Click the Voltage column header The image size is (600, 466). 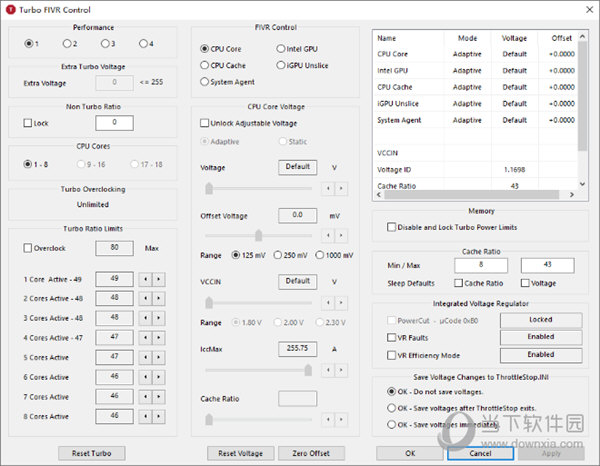click(x=514, y=38)
